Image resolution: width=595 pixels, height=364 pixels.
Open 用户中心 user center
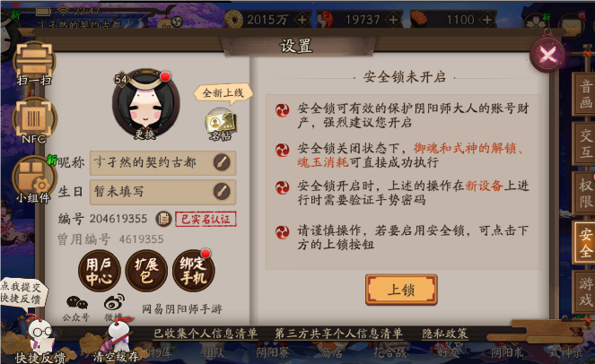click(x=100, y=271)
